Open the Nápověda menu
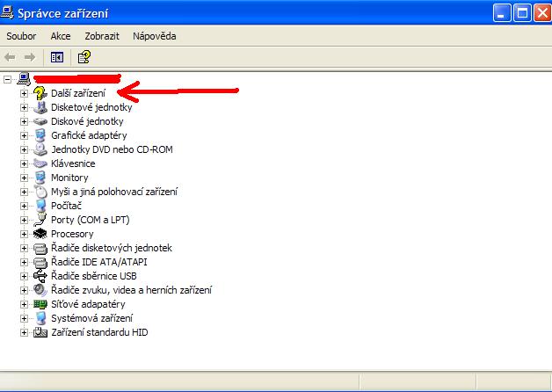 [x=154, y=36]
